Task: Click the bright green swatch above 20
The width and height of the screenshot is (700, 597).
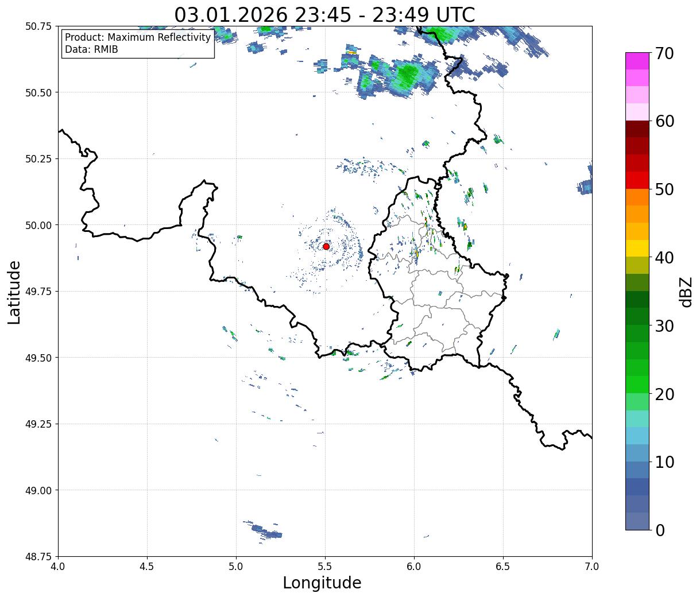Action: [637, 385]
